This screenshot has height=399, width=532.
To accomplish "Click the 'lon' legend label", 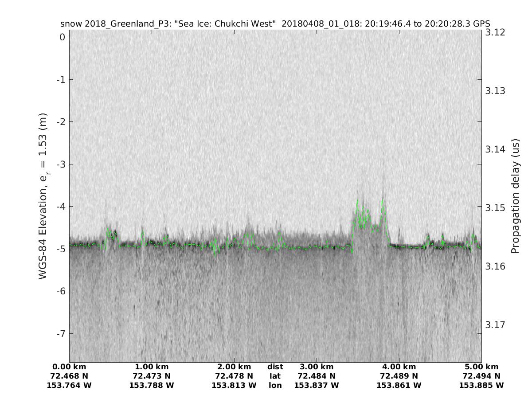I will [275, 386].
